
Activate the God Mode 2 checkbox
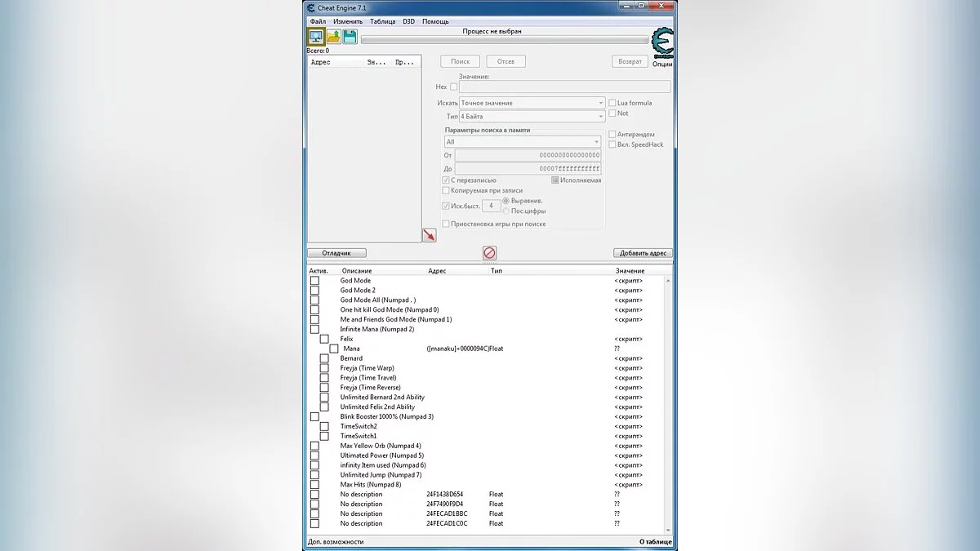coord(314,290)
